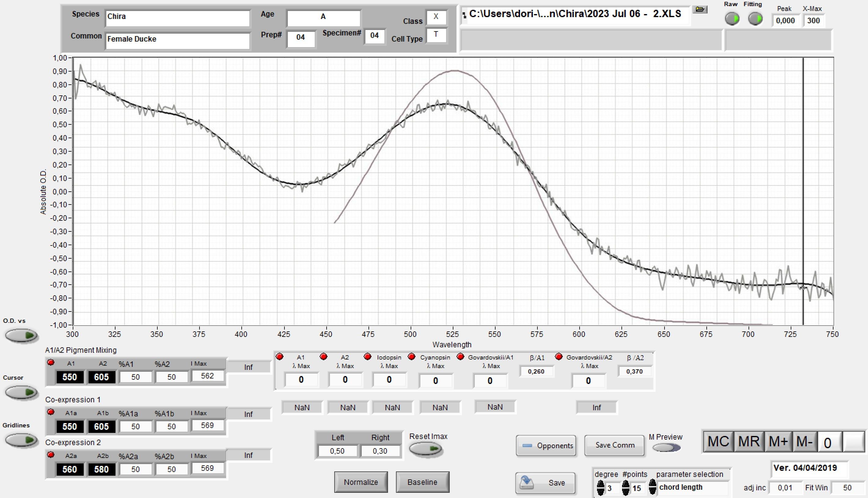Click the A1 value 550 in Pigment Mixing

pos(69,377)
